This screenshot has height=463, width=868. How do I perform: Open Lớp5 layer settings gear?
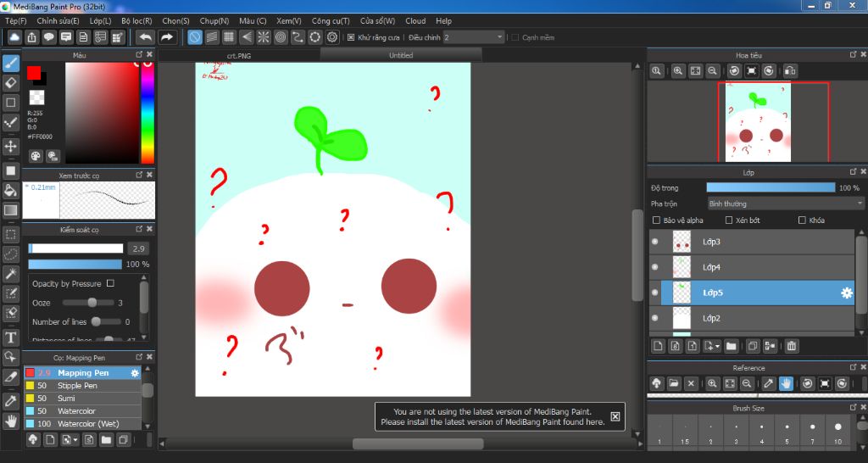tap(847, 293)
